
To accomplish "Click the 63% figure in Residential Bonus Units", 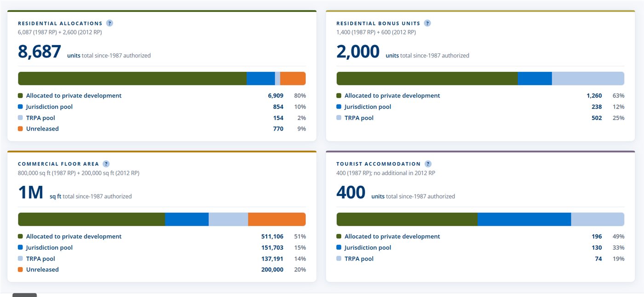I will 619,96.
